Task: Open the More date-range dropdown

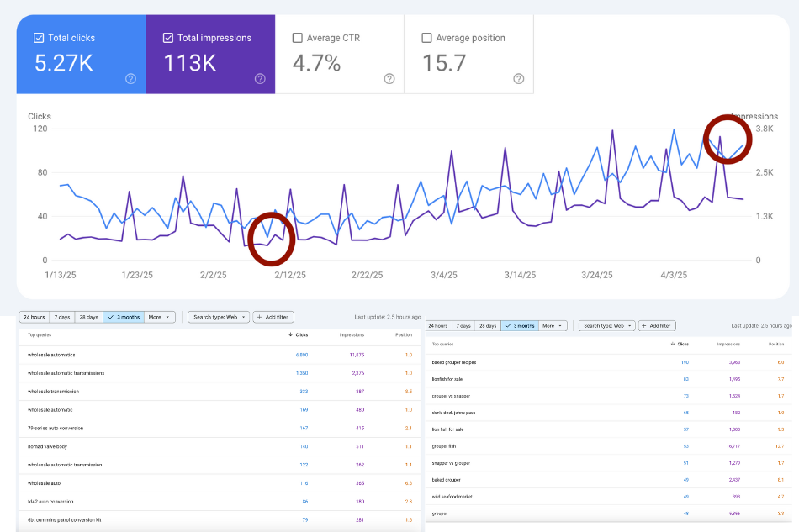Action: click(x=160, y=316)
